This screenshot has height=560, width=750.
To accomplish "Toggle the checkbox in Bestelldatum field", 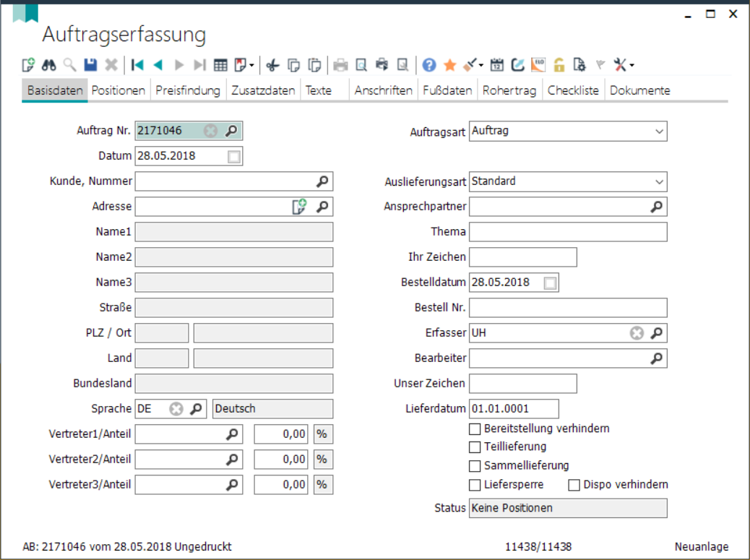I will [x=550, y=283].
